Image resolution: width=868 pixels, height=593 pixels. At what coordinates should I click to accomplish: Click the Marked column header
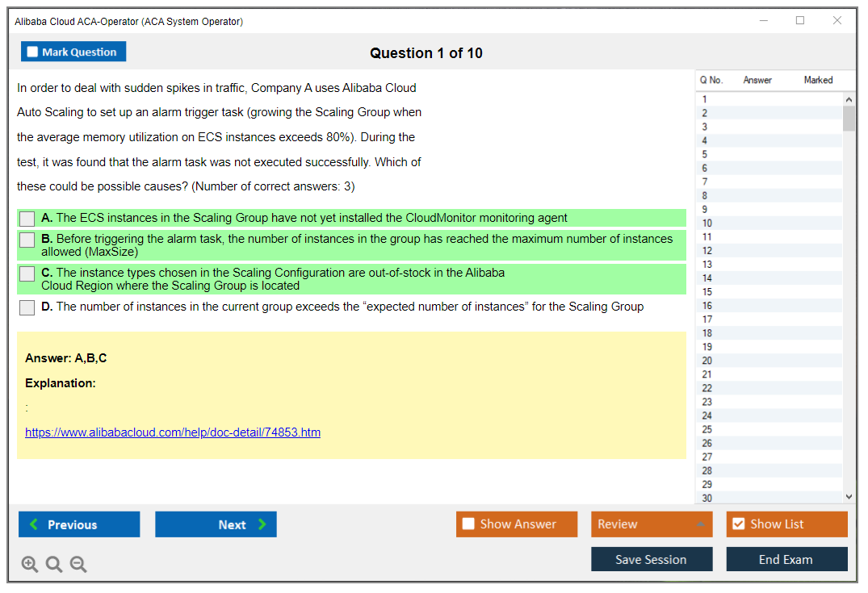pyautogui.click(x=818, y=80)
